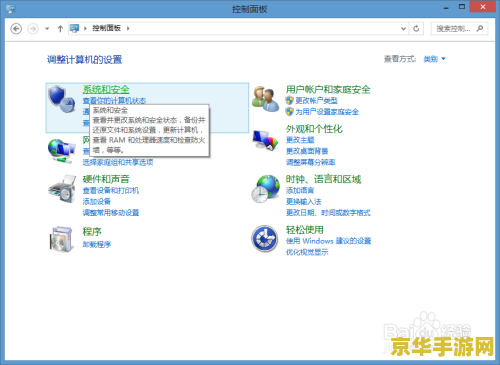Open the 时钟、语言和区域 category link
The image size is (500, 365).
(323, 179)
